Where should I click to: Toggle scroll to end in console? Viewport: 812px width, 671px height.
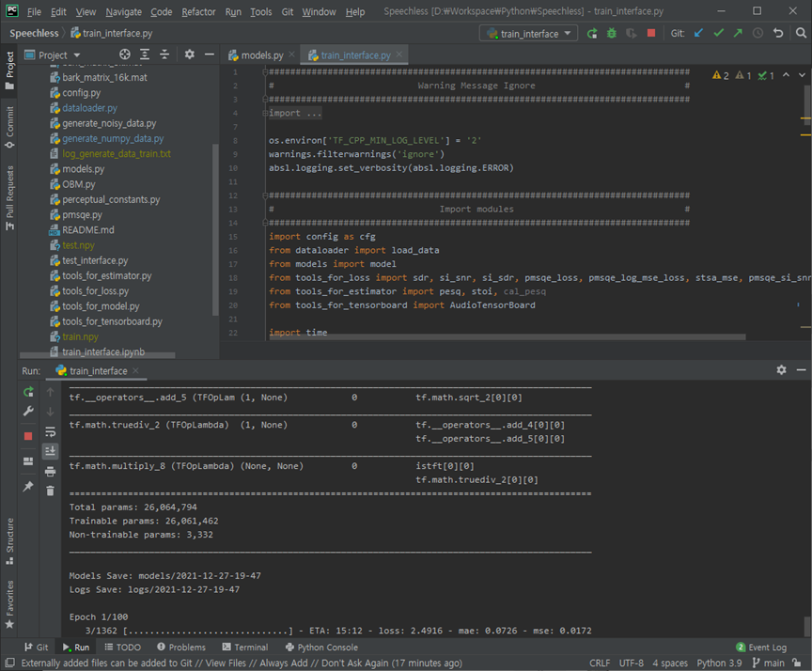(50, 451)
